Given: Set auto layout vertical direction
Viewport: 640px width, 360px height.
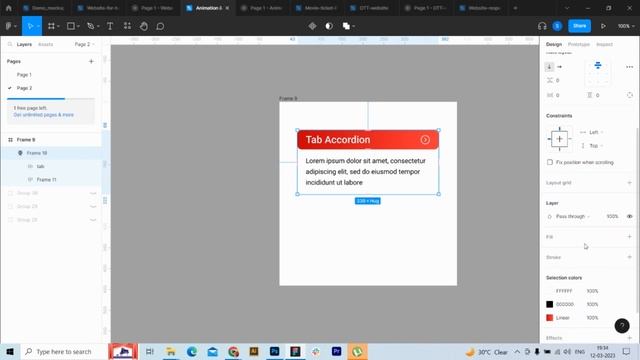Looking at the screenshot, I should (x=549, y=67).
